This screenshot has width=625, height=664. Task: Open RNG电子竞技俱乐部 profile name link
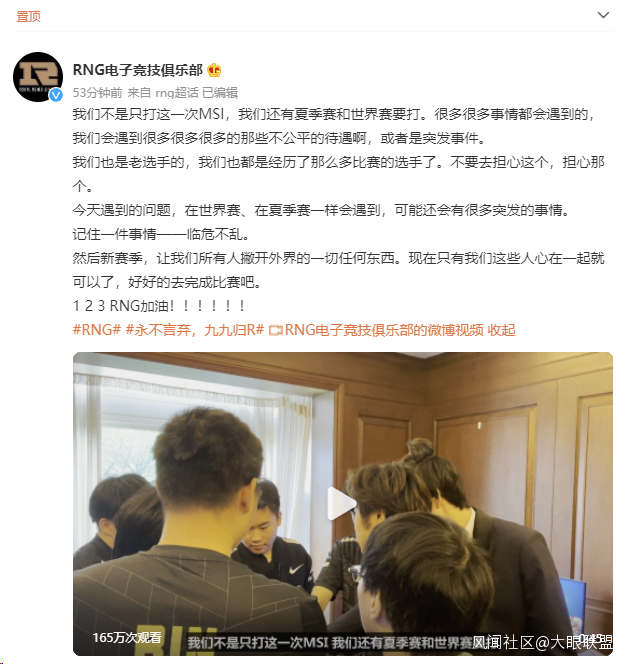coord(138,70)
